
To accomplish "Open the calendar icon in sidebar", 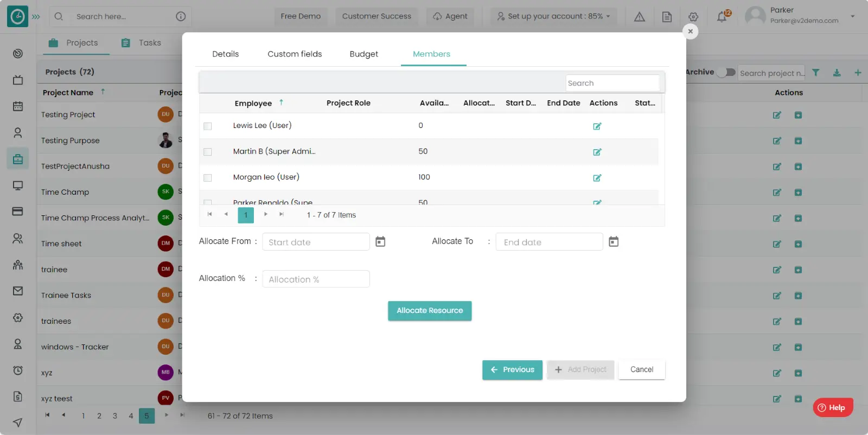I will click(x=18, y=106).
